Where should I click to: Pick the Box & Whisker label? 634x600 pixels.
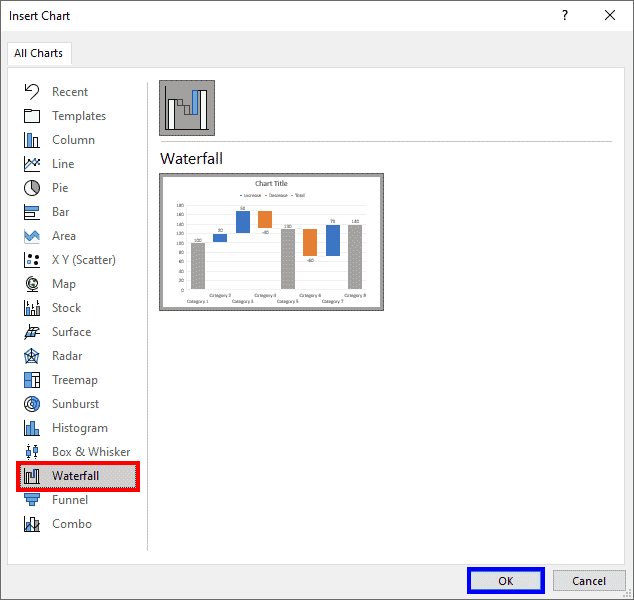pos(91,452)
